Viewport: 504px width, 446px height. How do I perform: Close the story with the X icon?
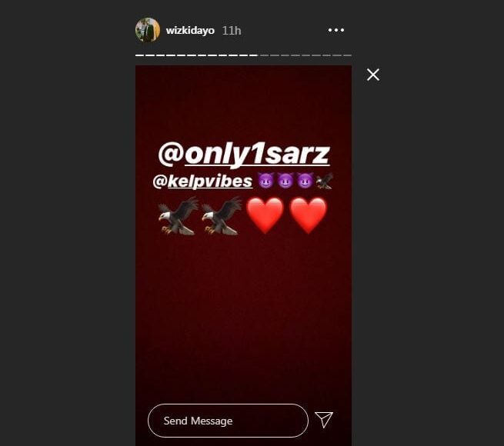(373, 75)
